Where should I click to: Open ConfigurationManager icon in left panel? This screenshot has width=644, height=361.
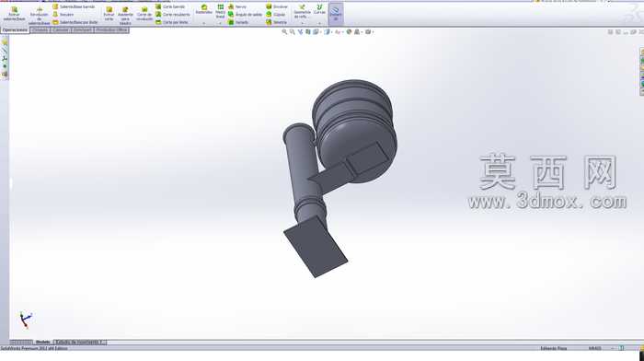5,59
